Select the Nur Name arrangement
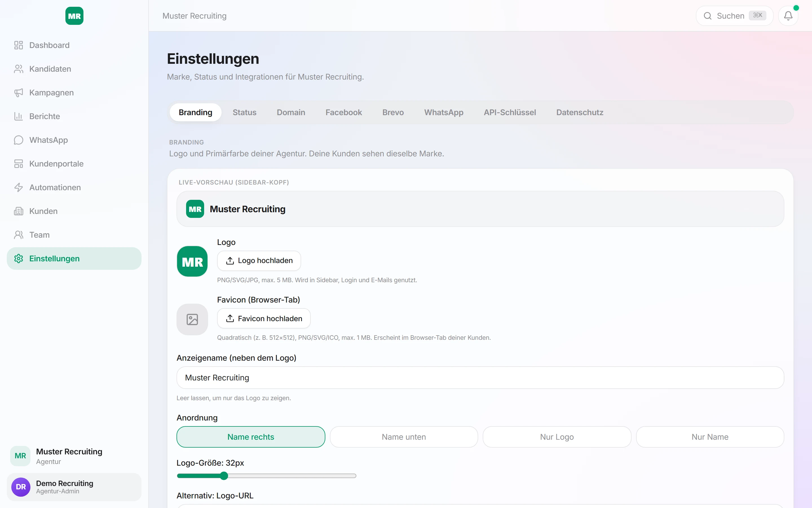 pyautogui.click(x=710, y=437)
